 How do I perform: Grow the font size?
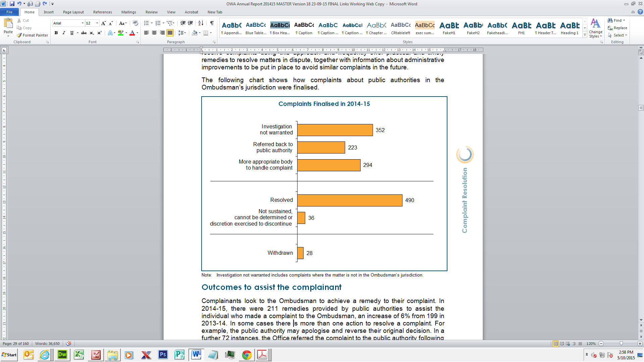click(104, 23)
